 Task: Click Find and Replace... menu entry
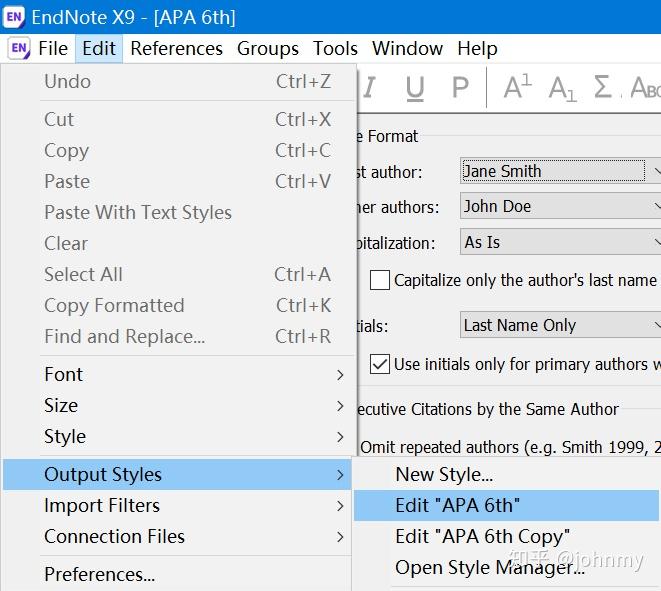[x=177, y=336]
